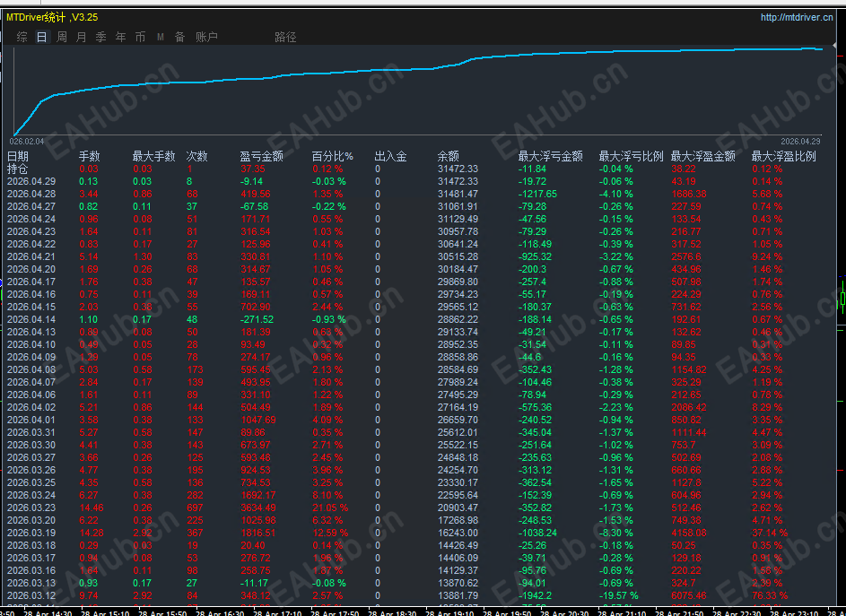
Task: Click floating profit 2576.6
Action: 686,256
